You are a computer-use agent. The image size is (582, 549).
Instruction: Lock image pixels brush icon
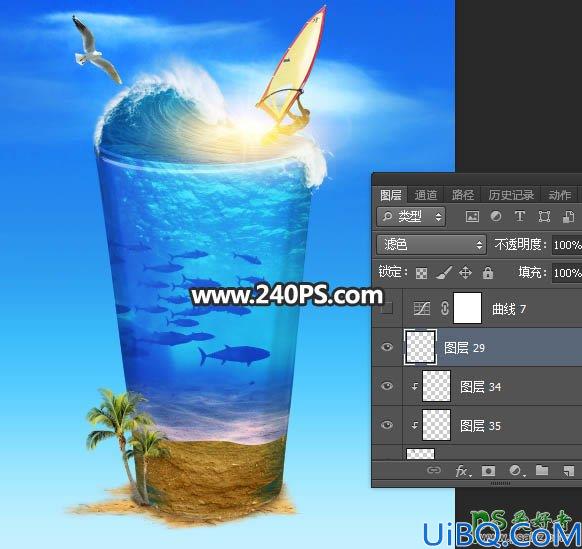point(444,273)
